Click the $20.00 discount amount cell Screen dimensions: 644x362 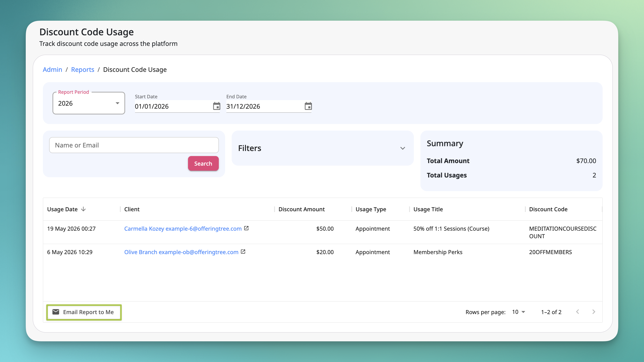tap(325, 252)
